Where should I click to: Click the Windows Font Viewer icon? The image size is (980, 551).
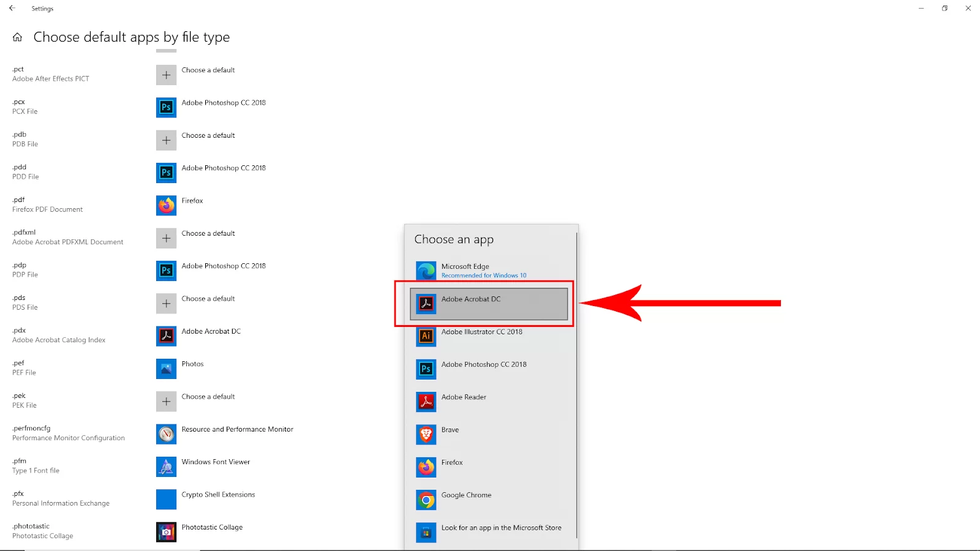click(x=166, y=467)
